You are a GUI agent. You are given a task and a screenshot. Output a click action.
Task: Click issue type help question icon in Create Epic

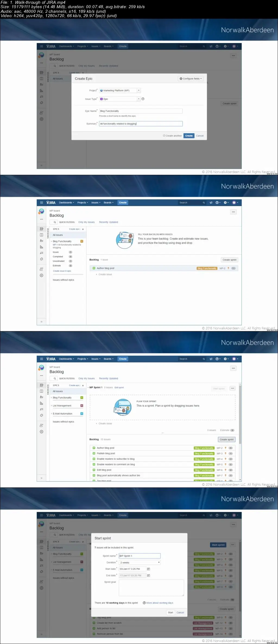coord(143,99)
